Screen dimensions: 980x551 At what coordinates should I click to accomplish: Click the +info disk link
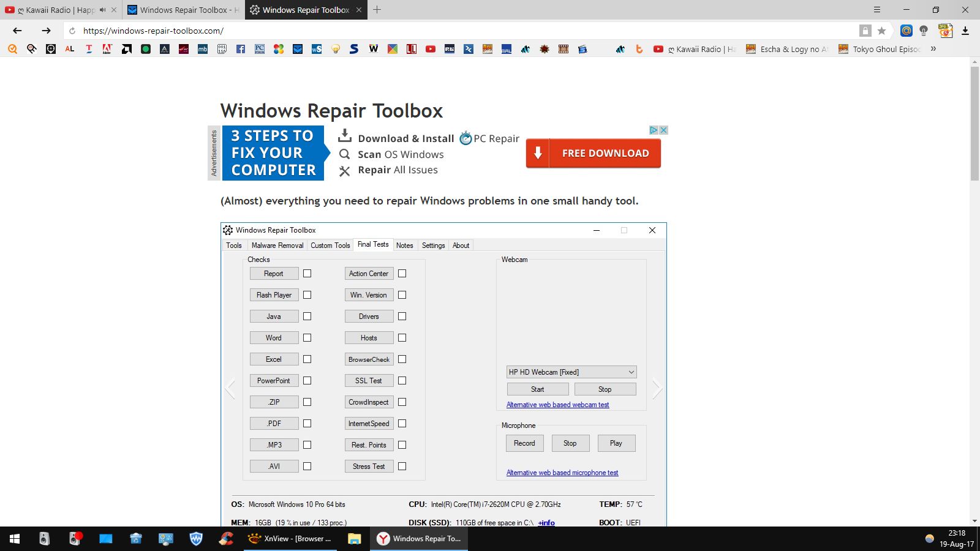pos(546,523)
